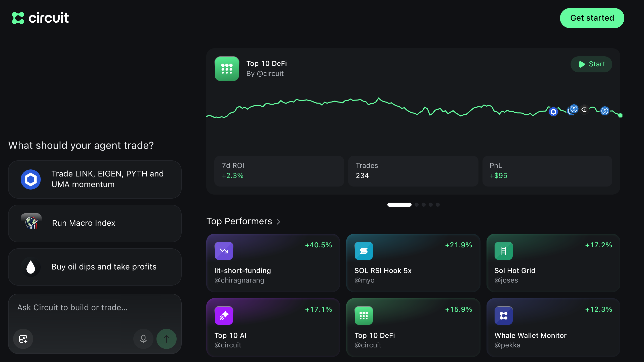Click the Sol Hot Grid ladder icon

pos(504,251)
